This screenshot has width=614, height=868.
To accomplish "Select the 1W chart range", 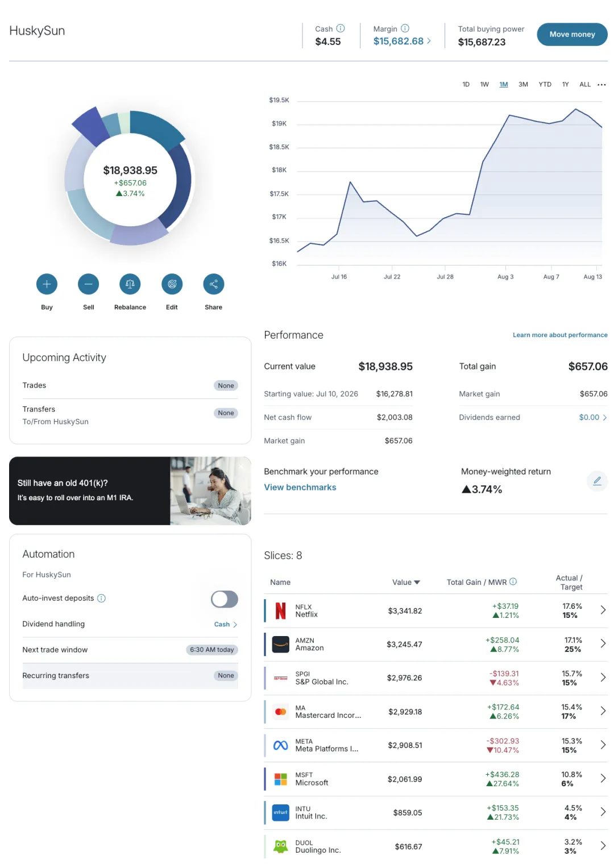I will coord(484,85).
